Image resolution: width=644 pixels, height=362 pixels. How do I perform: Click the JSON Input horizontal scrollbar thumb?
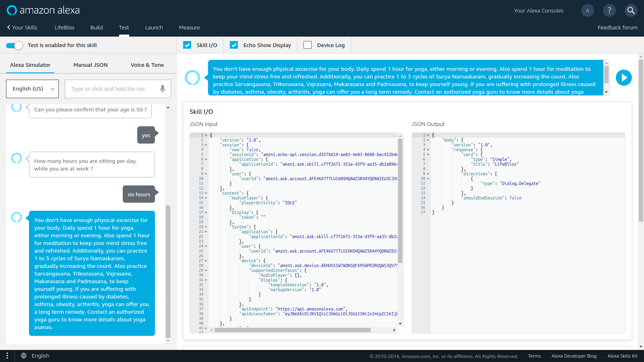pos(293,330)
